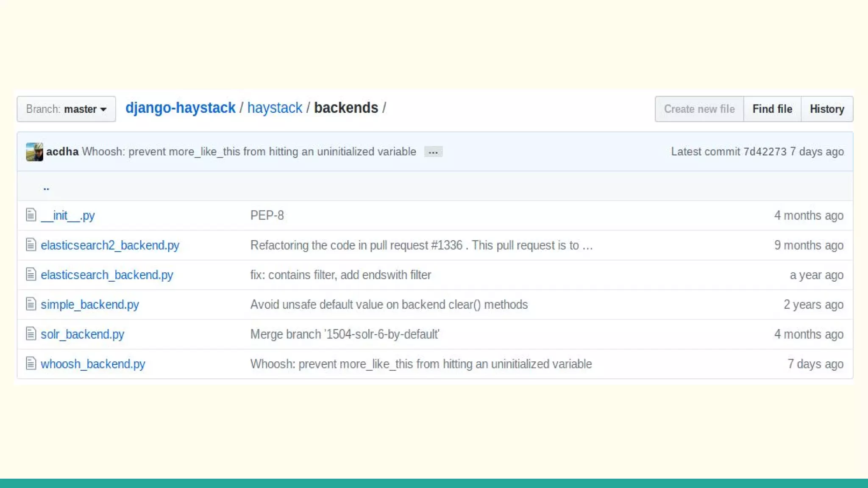Click acdha username link
Screen dimensions: 868x488
click(62, 152)
